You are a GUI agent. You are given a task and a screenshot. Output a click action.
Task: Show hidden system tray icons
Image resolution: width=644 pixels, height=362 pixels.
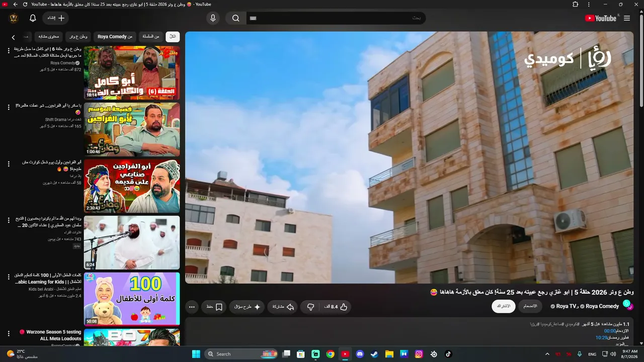[547, 354]
